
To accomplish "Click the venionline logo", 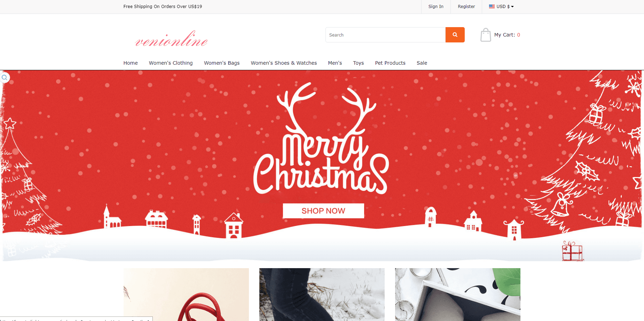I will click(172, 39).
